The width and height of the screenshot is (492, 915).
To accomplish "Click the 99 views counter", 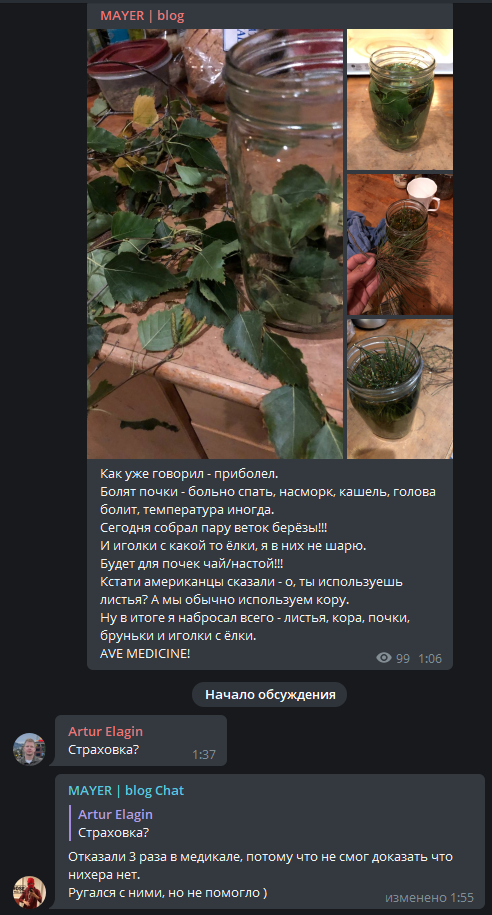I will tap(403, 658).
